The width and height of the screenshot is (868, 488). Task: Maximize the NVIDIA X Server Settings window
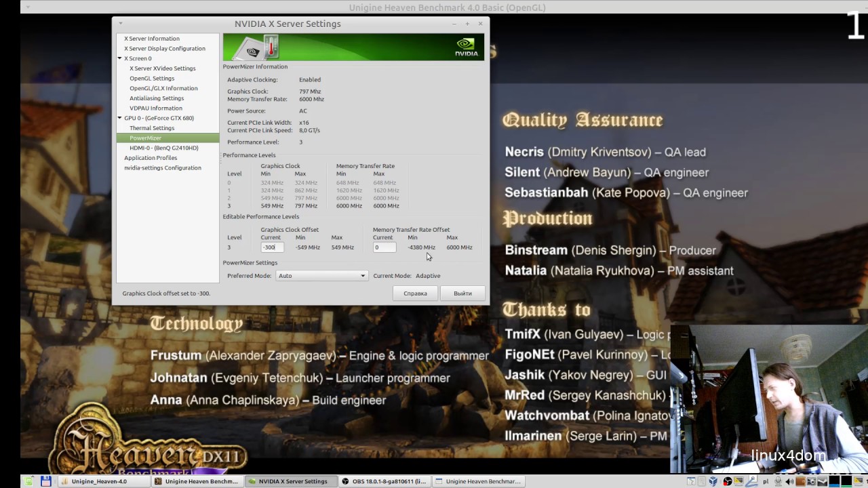tap(467, 24)
